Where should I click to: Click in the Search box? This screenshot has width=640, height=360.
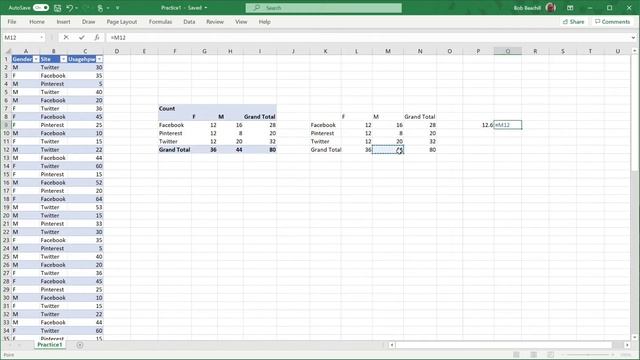323,8
